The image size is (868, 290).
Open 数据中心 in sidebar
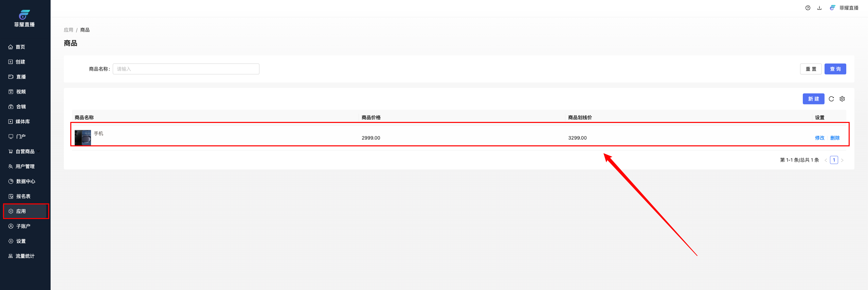(25, 181)
